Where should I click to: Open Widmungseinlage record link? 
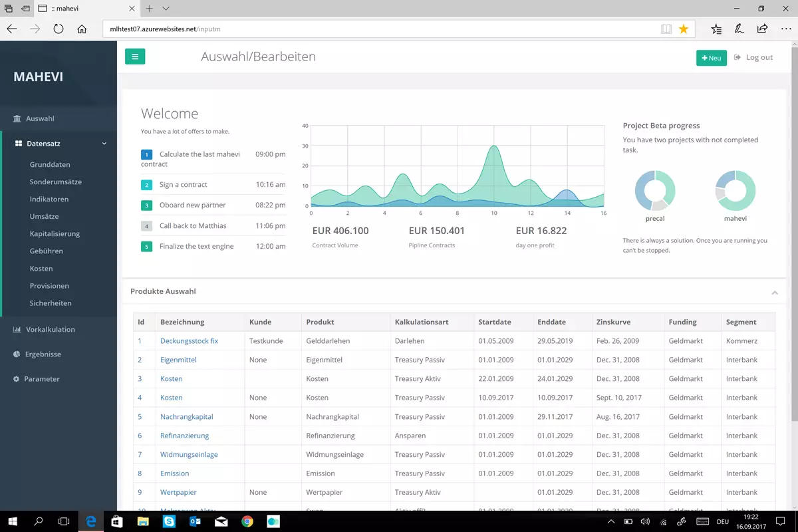pos(189,454)
